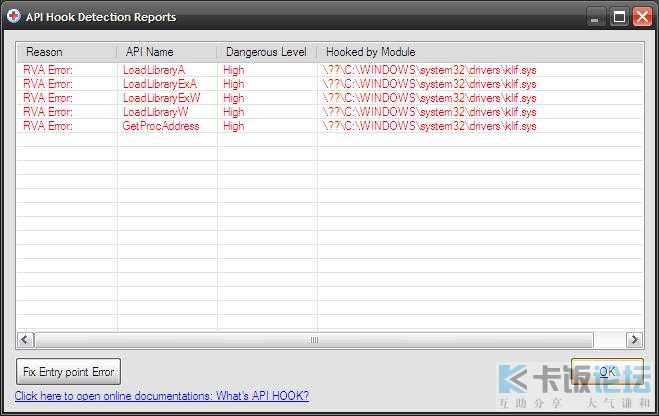Click the RVA Error cell in LoadLibraryA row

[48, 70]
